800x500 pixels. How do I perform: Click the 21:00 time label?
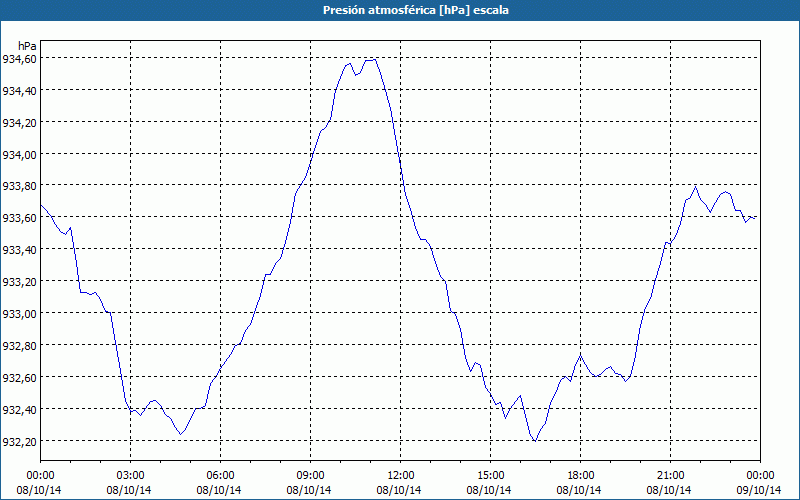pos(670,476)
